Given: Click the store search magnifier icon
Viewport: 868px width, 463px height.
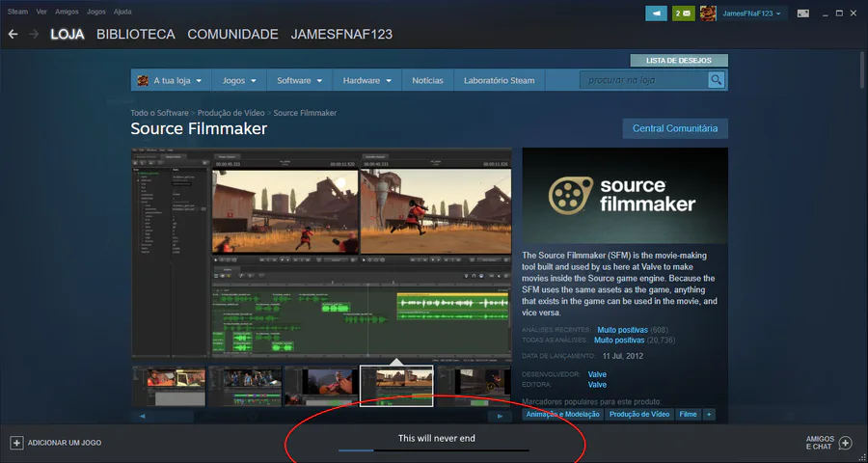Looking at the screenshot, I should tap(717, 80).
